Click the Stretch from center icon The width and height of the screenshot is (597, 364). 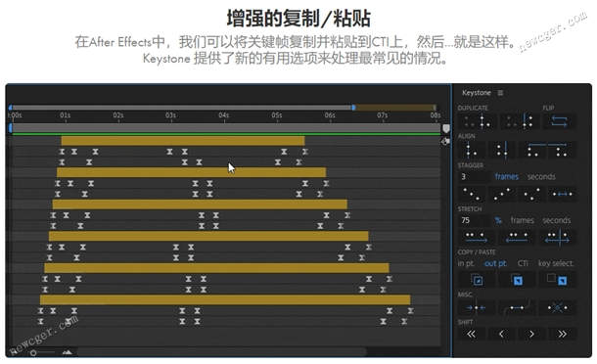click(557, 237)
